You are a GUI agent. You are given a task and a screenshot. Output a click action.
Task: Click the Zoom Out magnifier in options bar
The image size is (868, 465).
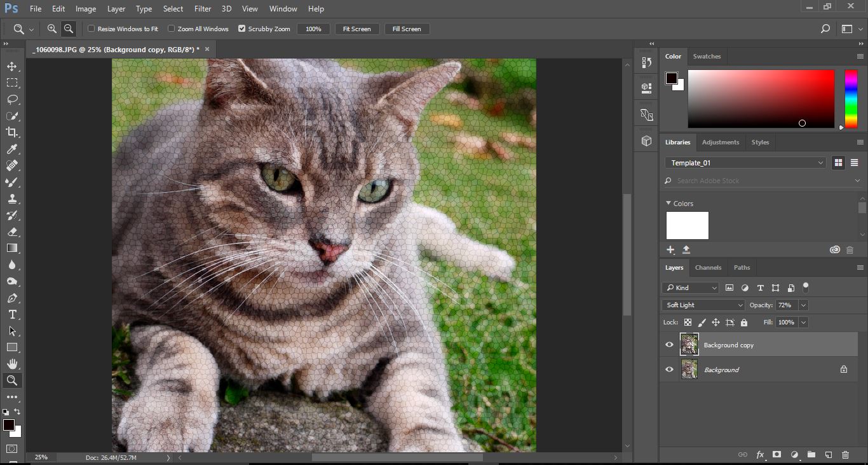point(69,29)
